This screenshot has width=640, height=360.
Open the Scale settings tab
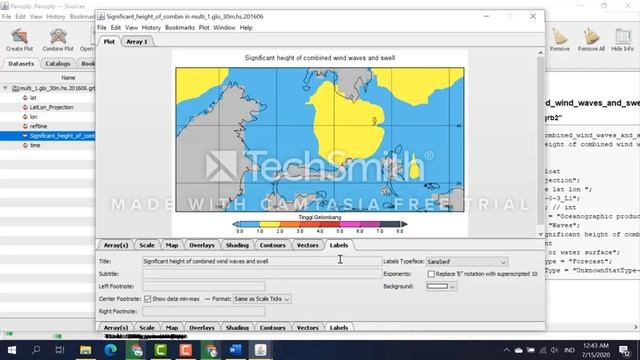[147, 245]
